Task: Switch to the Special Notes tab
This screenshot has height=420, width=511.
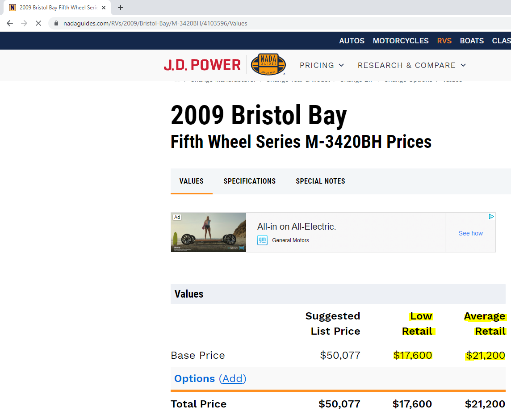Action: [320, 181]
